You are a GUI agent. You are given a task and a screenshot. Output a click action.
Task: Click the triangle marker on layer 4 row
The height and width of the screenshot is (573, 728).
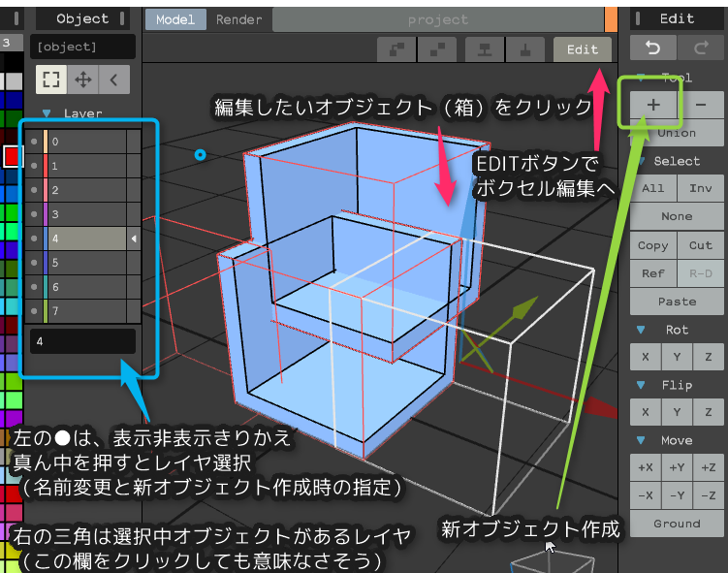tap(134, 239)
